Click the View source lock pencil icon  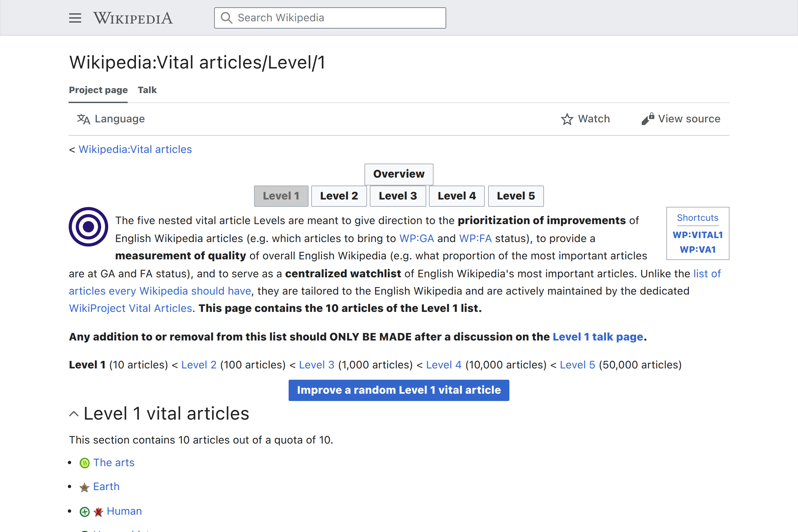coord(648,119)
